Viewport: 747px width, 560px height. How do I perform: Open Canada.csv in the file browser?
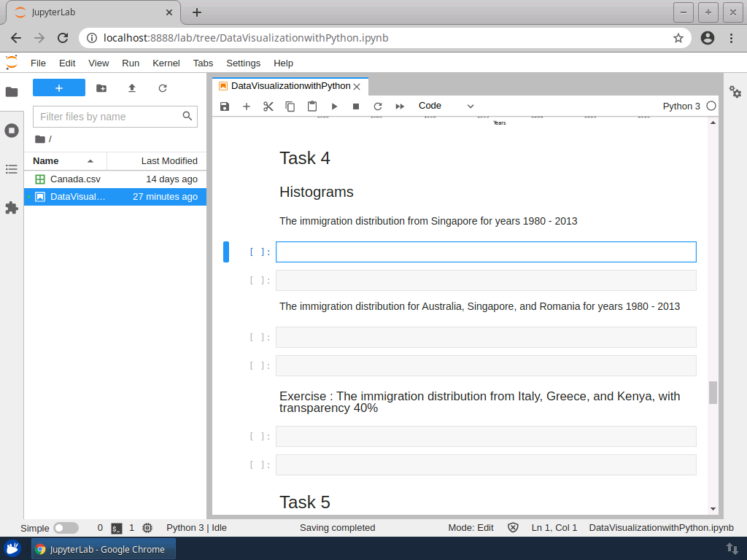(x=75, y=179)
